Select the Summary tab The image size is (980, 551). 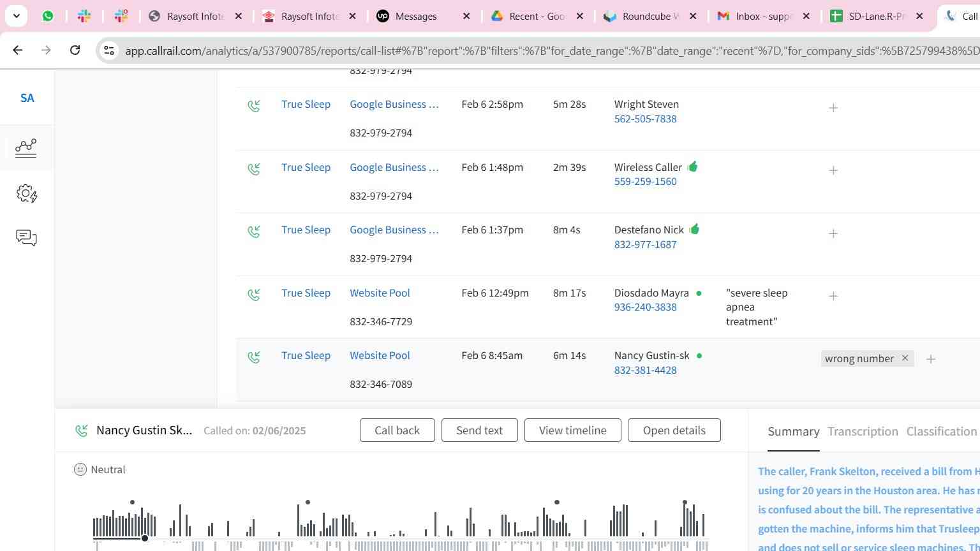click(793, 432)
